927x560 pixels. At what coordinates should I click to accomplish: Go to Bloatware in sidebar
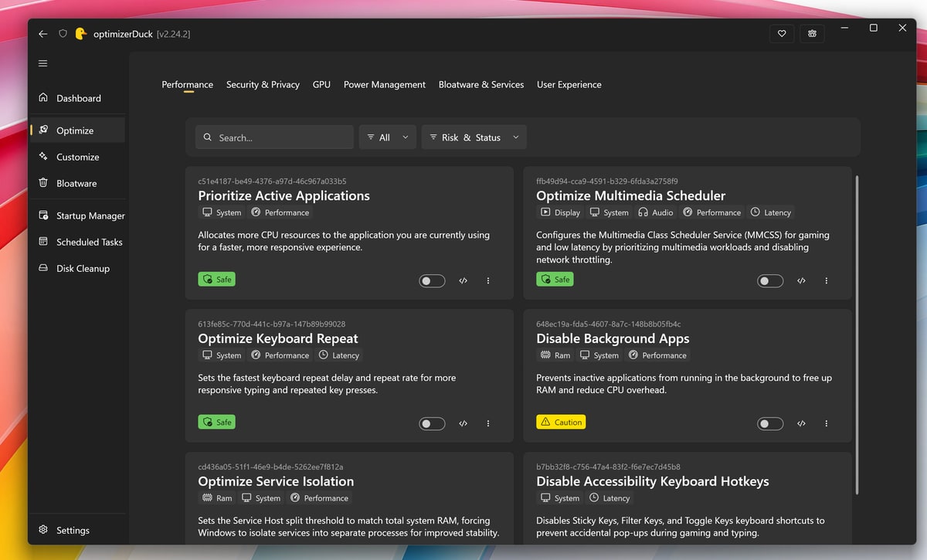pos(77,183)
